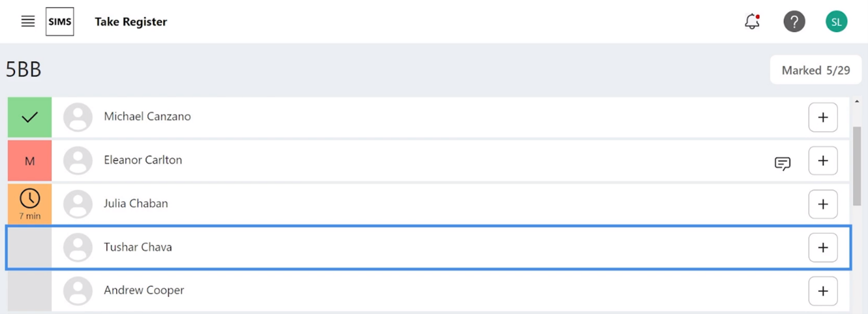Click Andrew Cooper's plus button
Screen dimensions: 868x314
point(822,291)
